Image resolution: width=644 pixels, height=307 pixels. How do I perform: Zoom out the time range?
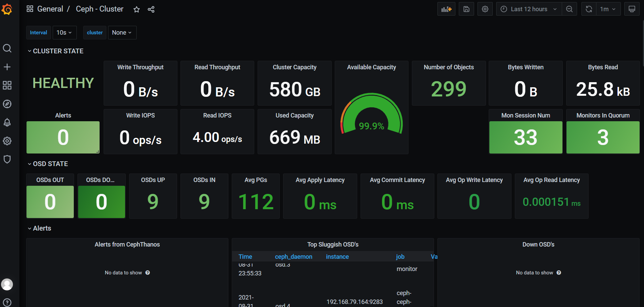[x=570, y=9]
